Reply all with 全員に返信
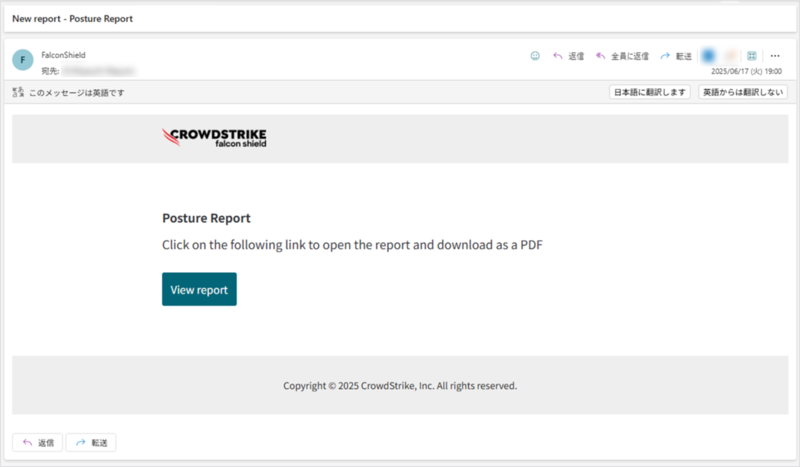The width and height of the screenshot is (800, 467). coord(622,56)
